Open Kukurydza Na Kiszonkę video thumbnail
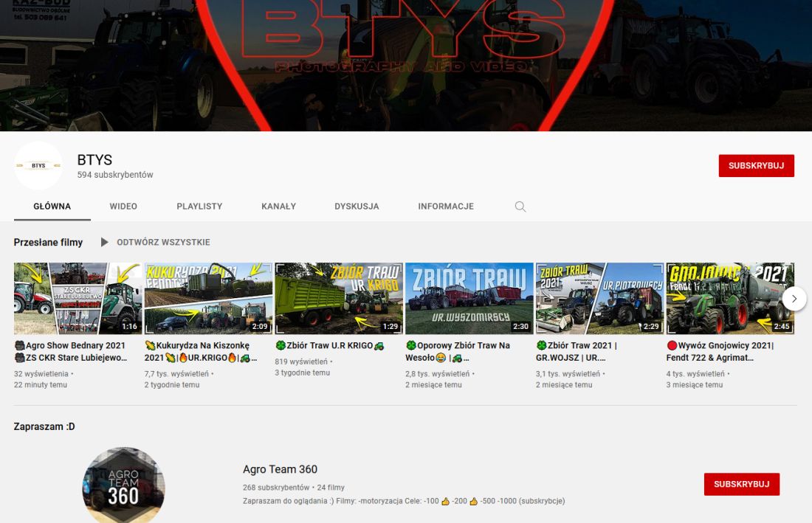 pos(208,299)
